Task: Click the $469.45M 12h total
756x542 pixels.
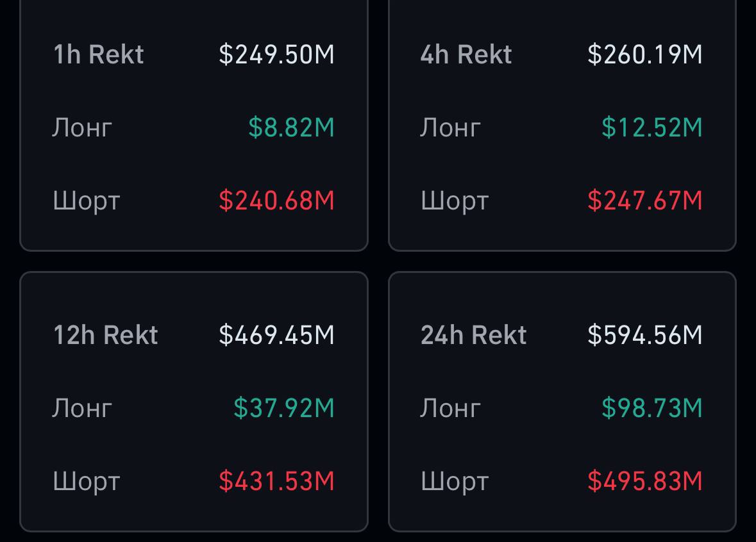Action: click(277, 335)
